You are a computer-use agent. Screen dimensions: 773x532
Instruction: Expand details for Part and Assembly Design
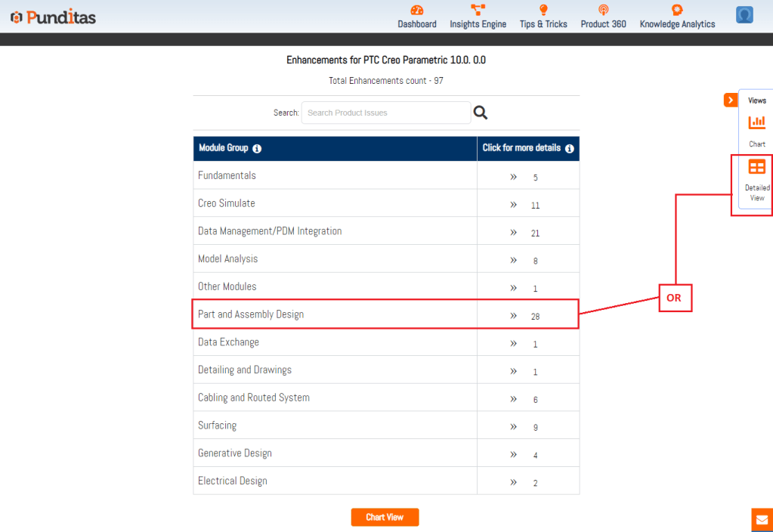point(514,315)
